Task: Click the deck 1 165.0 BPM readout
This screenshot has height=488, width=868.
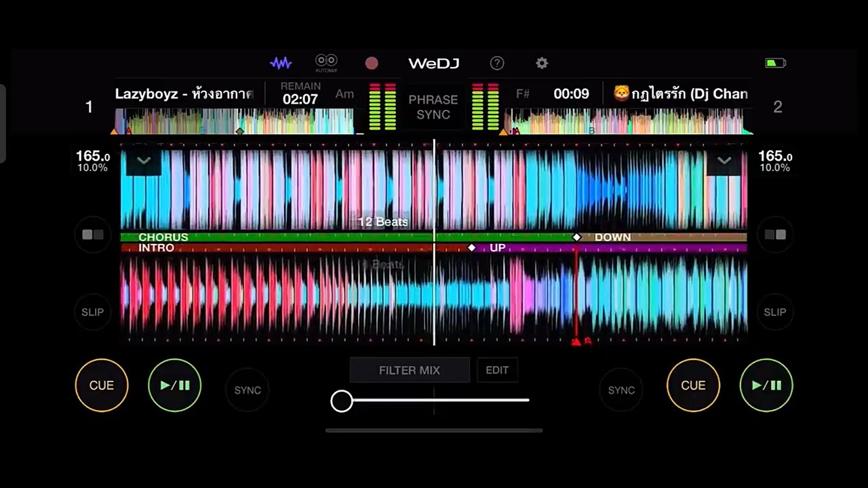Action: (x=93, y=157)
